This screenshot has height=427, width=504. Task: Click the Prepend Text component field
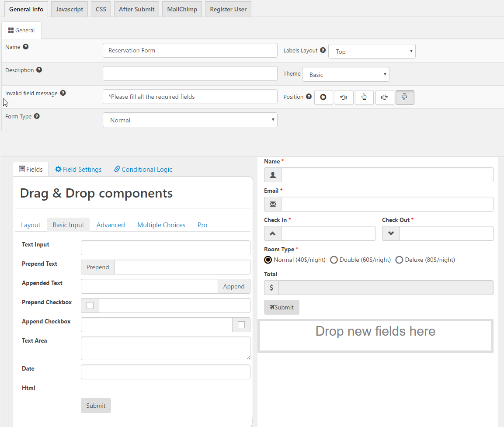182,267
